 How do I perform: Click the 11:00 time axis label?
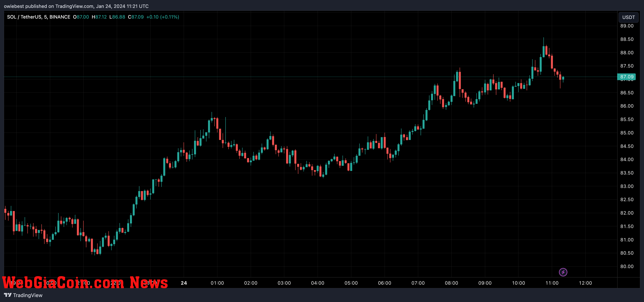point(552,283)
